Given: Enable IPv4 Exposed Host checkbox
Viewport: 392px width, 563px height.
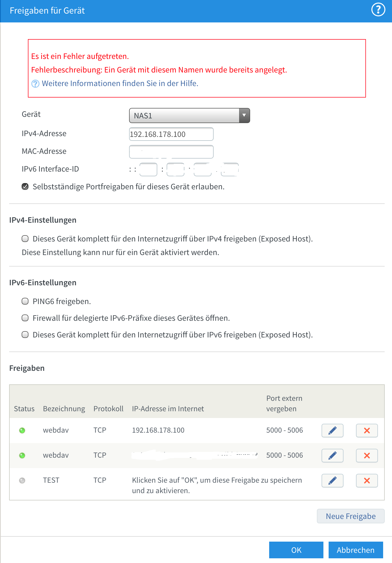Looking at the screenshot, I should (25, 239).
